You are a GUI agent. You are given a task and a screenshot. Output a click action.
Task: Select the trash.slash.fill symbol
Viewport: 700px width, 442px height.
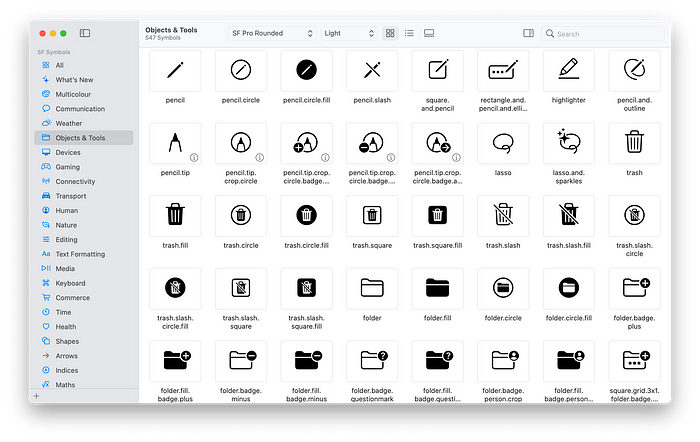click(x=569, y=216)
